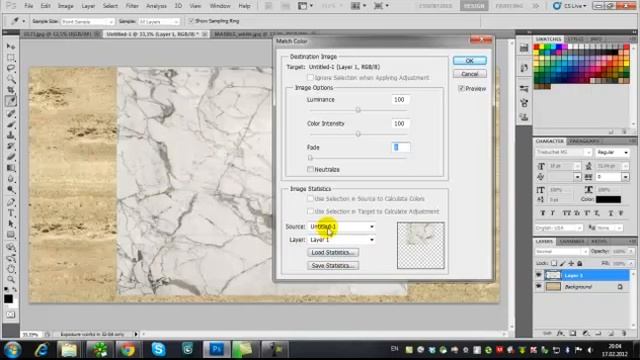Open the Image menu
This screenshot has height=360, width=640.
[x=65, y=6]
